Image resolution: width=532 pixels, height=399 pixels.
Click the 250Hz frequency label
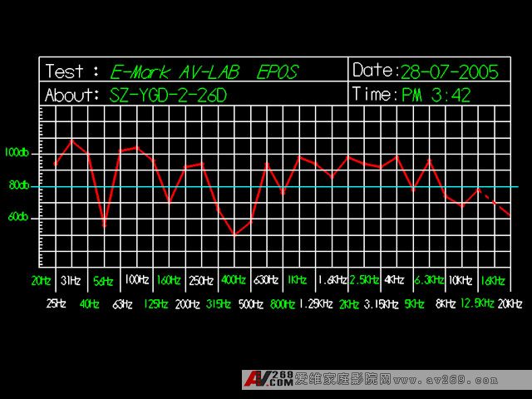(201, 280)
